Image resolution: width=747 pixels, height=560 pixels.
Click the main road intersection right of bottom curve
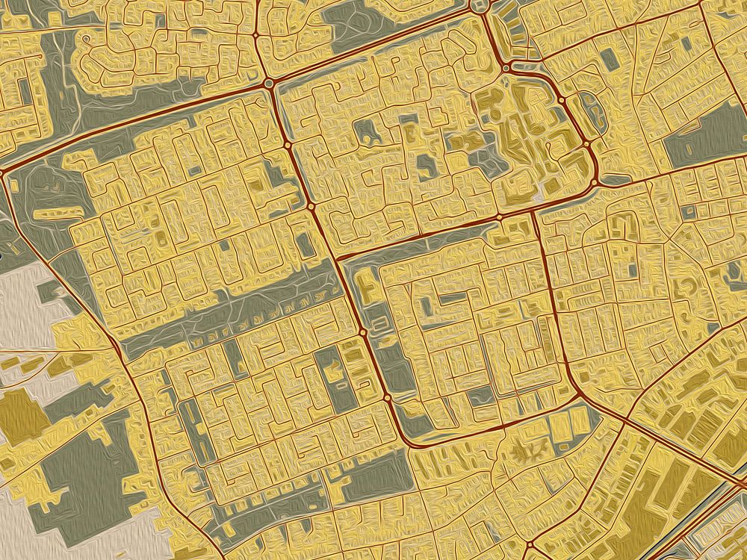coord(577,394)
